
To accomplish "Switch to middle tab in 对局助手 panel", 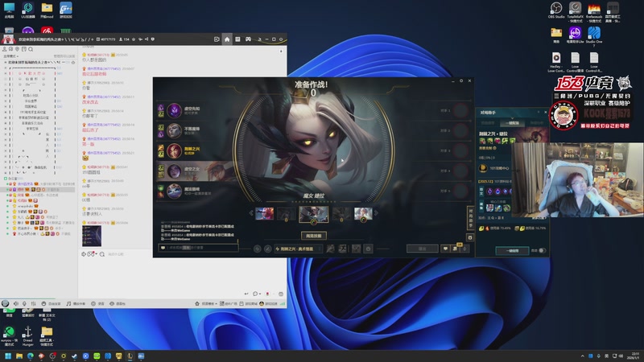I will pyautogui.click(x=512, y=123).
